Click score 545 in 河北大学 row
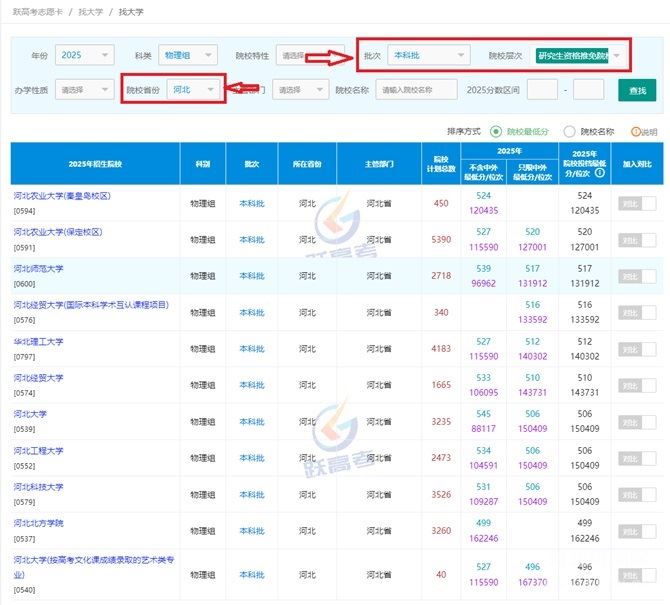This screenshot has width=670, height=605. pos(483,414)
